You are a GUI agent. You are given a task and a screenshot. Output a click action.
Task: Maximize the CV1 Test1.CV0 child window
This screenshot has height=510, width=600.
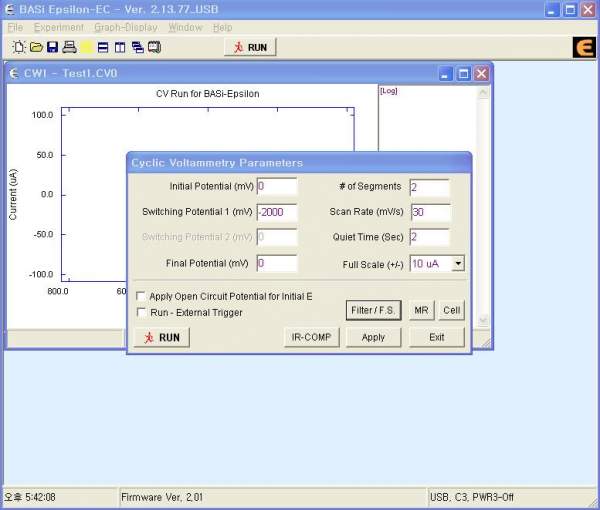coord(463,73)
